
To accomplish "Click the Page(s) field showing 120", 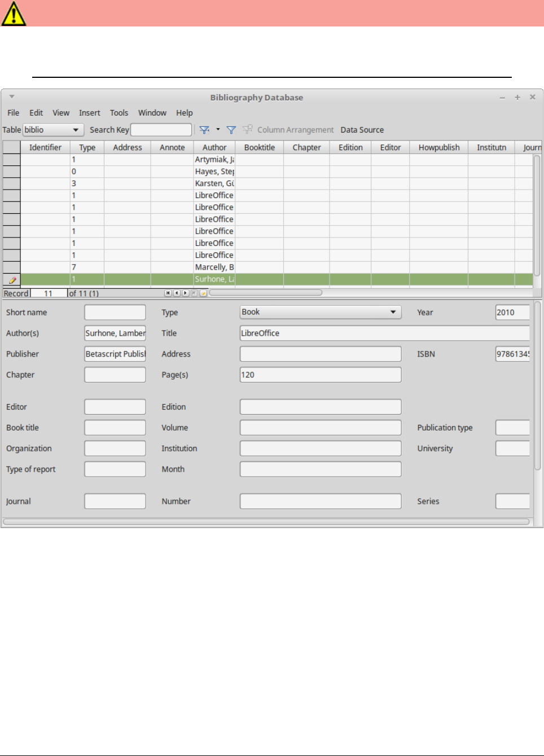I will click(x=321, y=375).
